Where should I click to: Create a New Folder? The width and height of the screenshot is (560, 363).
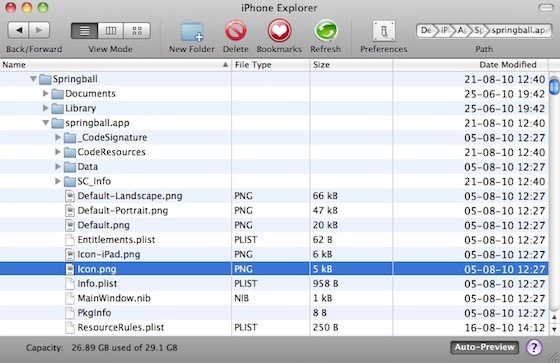click(x=192, y=31)
